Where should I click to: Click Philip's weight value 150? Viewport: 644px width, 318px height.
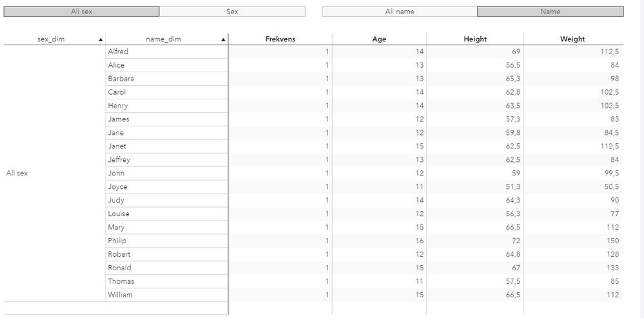pos(612,241)
